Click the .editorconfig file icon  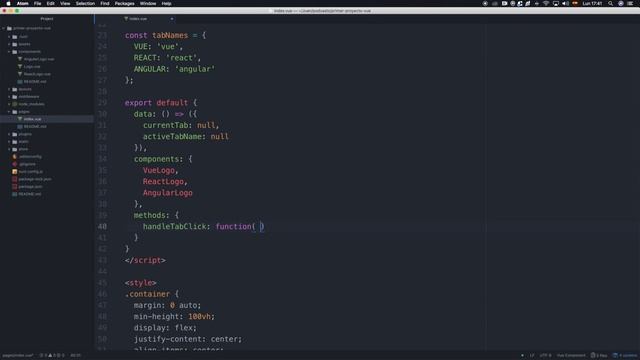[x=15, y=156]
